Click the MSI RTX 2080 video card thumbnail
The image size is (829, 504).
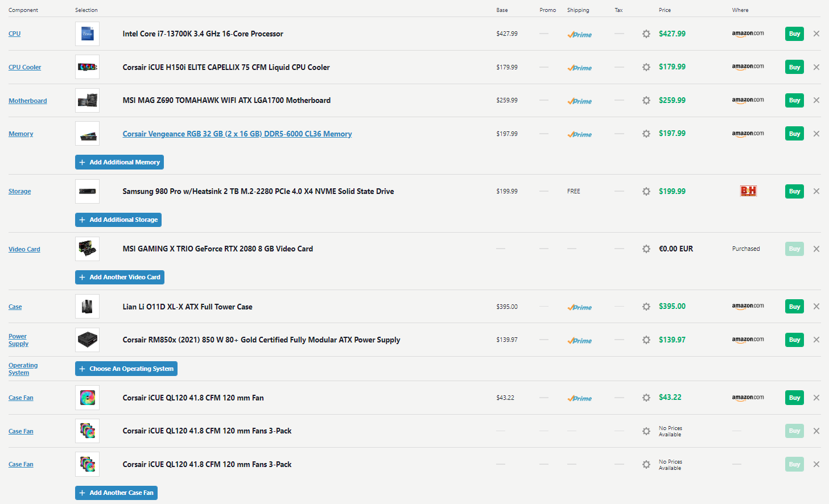(87, 249)
